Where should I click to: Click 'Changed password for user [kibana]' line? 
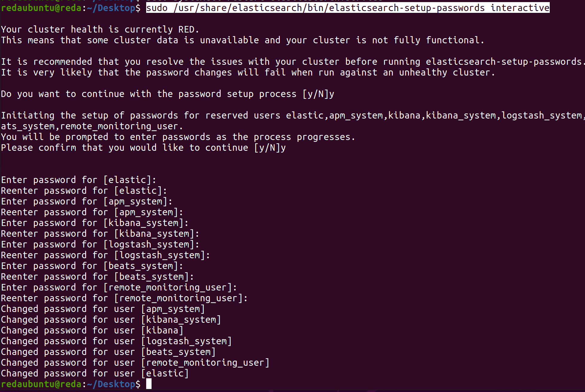92,330
